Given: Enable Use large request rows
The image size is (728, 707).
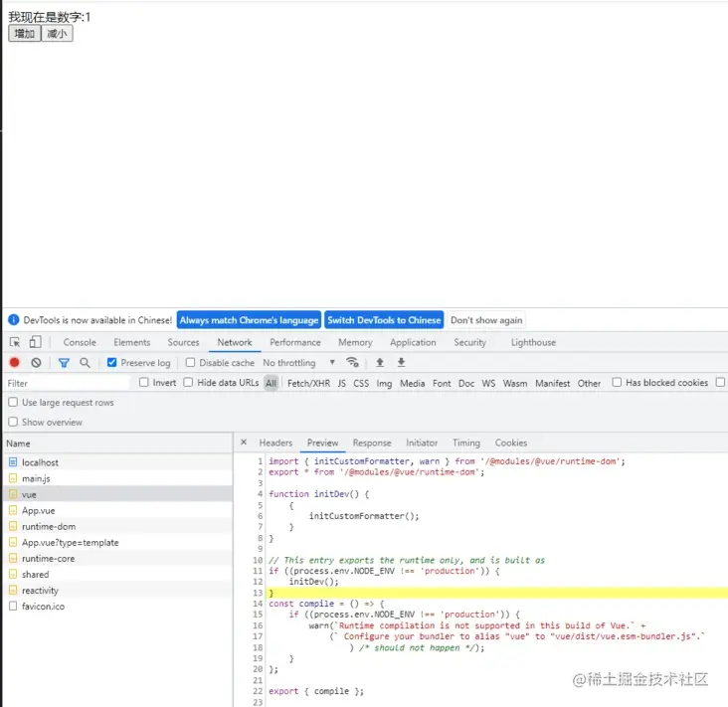Looking at the screenshot, I should click(x=13, y=403).
